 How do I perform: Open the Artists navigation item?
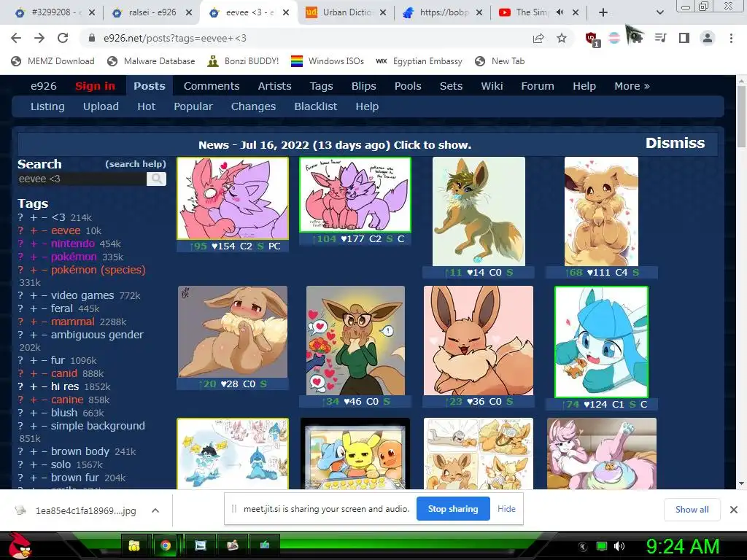coord(274,86)
